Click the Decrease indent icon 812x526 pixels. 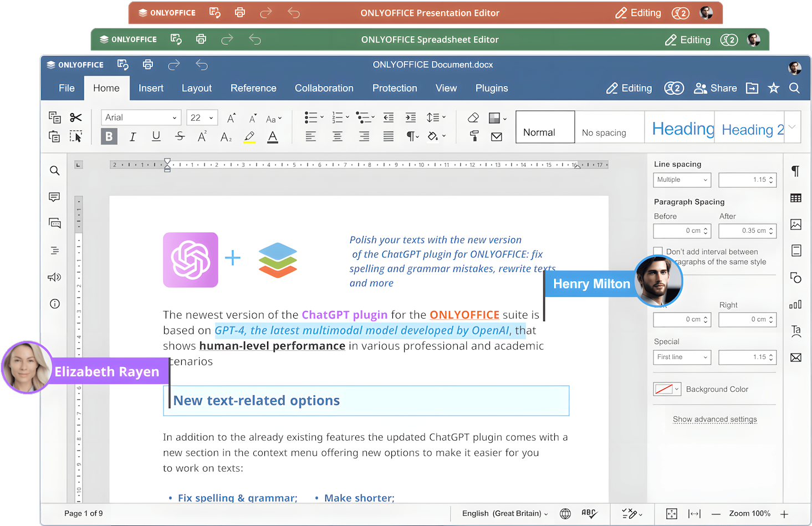[389, 118]
